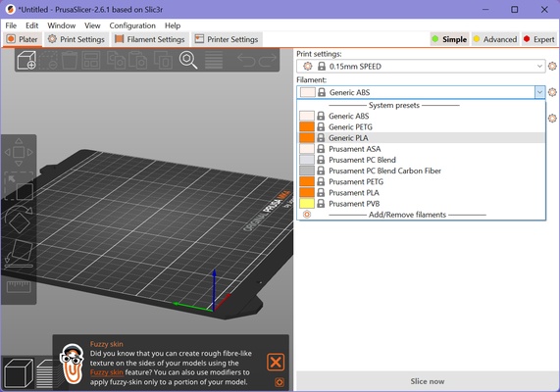Screen dimensions: 560x392
Task: Click the Prusament PC Blend Carbon Fiber swatch
Action: pyautogui.click(x=307, y=171)
